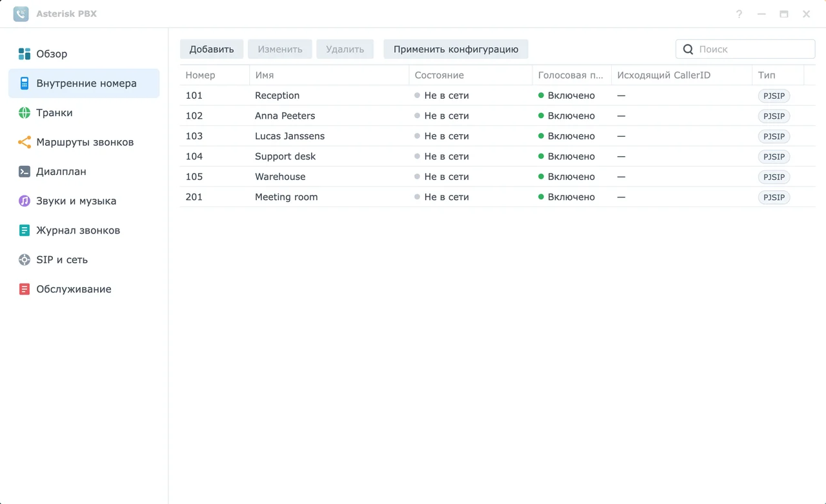Select extension number 201
Image resolution: width=826 pixels, height=504 pixels.
(194, 197)
